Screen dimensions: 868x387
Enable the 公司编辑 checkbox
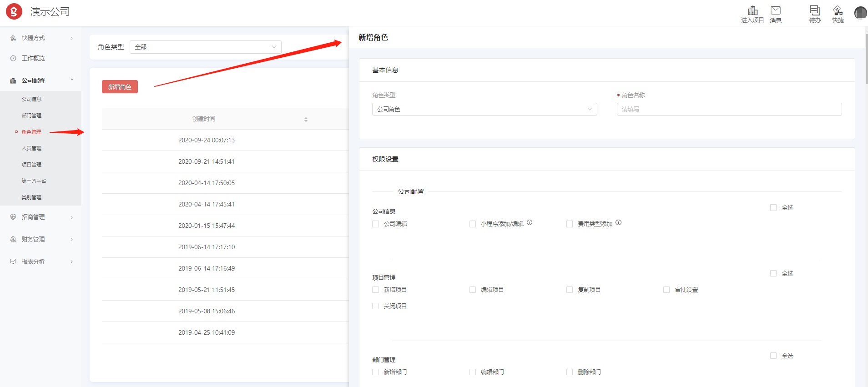(x=376, y=224)
